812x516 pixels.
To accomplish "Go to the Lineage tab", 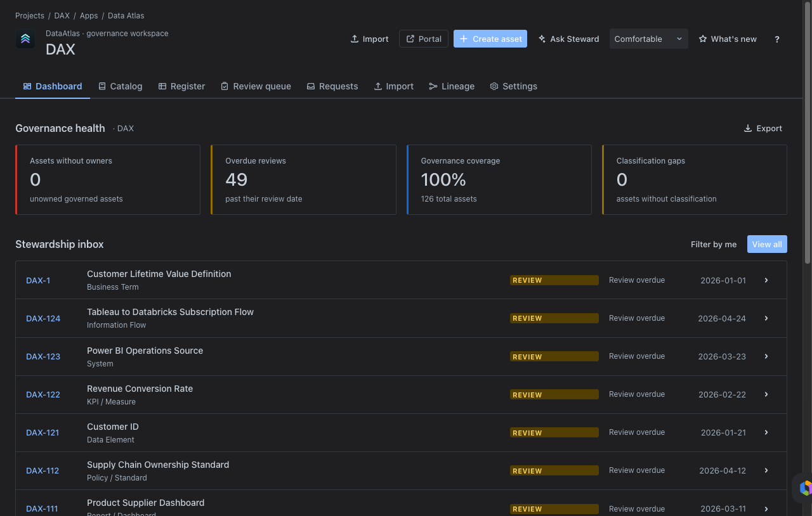I will (452, 86).
